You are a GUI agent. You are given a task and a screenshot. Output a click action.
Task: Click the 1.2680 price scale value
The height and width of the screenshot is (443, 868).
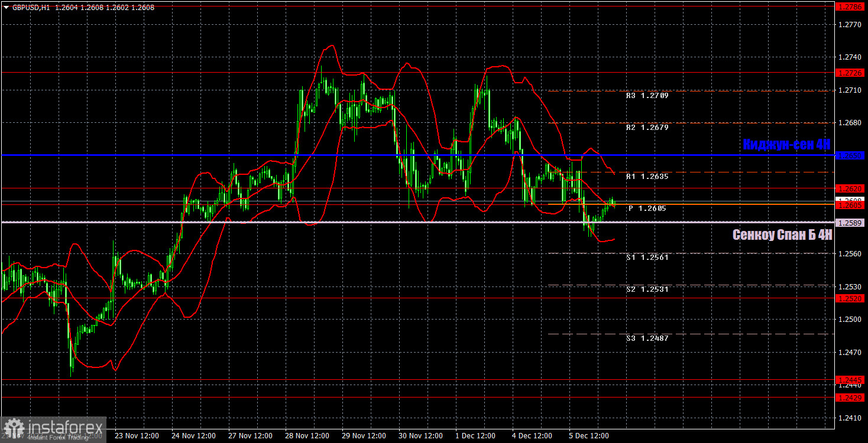pyautogui.click(x=850, y=123)
